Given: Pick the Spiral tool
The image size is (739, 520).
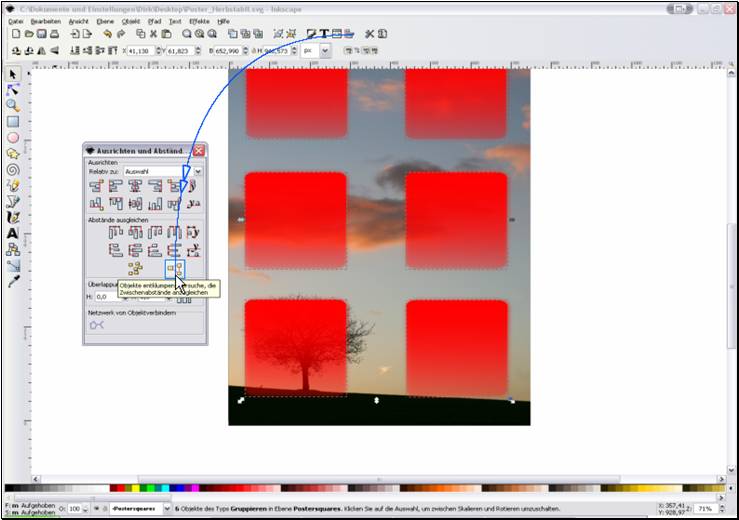Looking at the screenshot, I should [13, 170].
